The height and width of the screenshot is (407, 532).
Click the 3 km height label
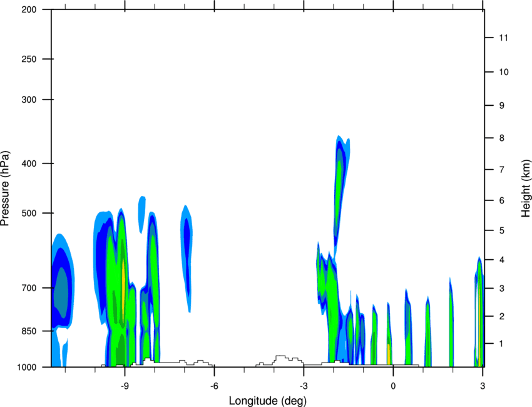click(x=502, y=289)
